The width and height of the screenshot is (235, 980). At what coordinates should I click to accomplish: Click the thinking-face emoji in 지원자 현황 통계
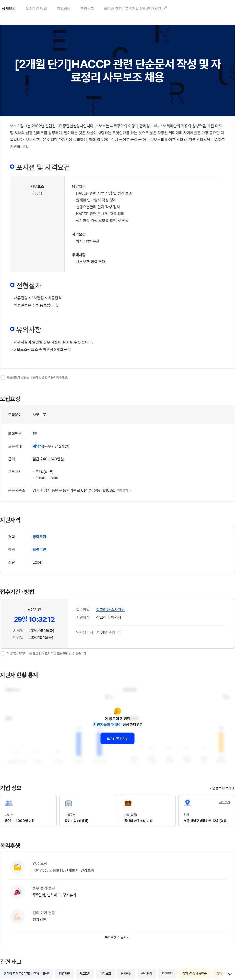[117, 711]
